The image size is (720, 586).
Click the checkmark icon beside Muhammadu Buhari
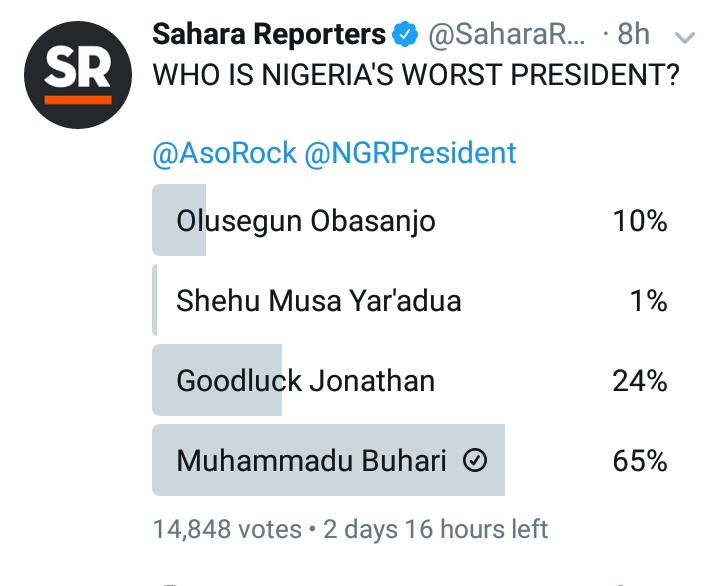[476, 460]
